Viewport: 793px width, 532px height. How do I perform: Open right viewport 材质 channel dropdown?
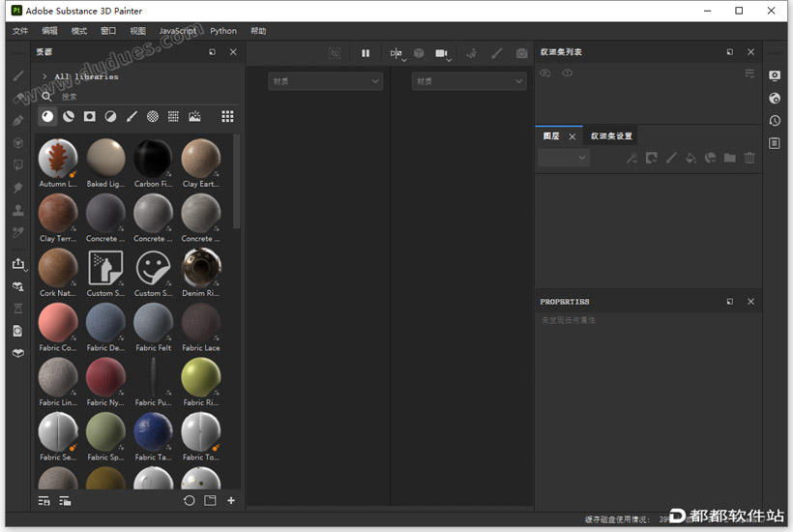click(x=469, y=81)
